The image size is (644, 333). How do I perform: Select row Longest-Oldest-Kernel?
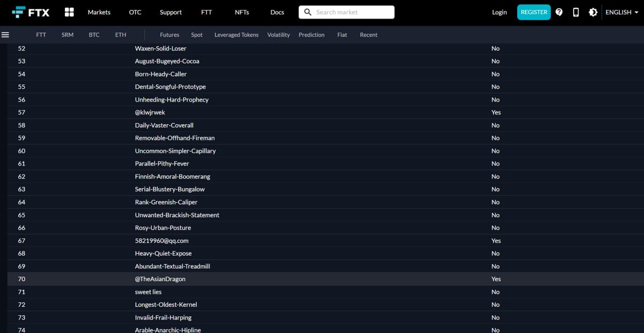[x=326, y=305]
